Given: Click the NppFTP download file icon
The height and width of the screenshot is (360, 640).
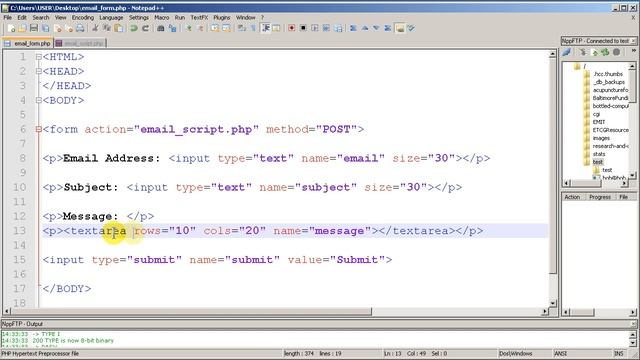Looking at the screenshot, I should click(583, 52).
